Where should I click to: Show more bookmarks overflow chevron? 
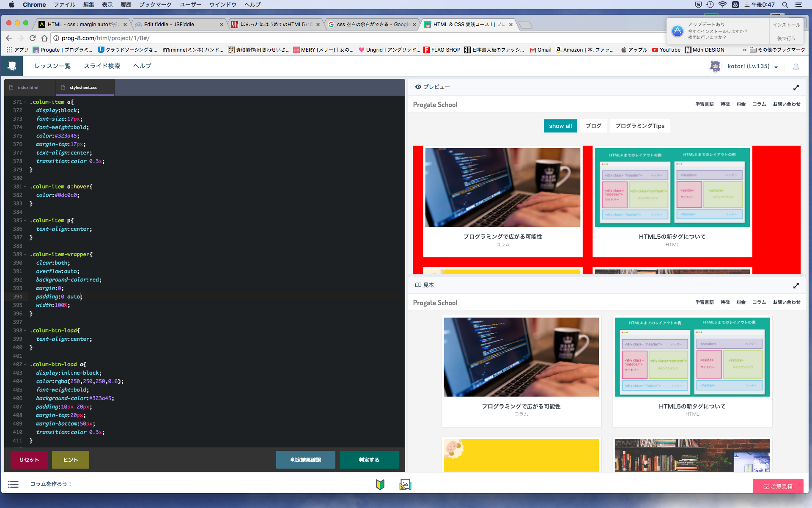pyautogui.click(x=744, y=50)
